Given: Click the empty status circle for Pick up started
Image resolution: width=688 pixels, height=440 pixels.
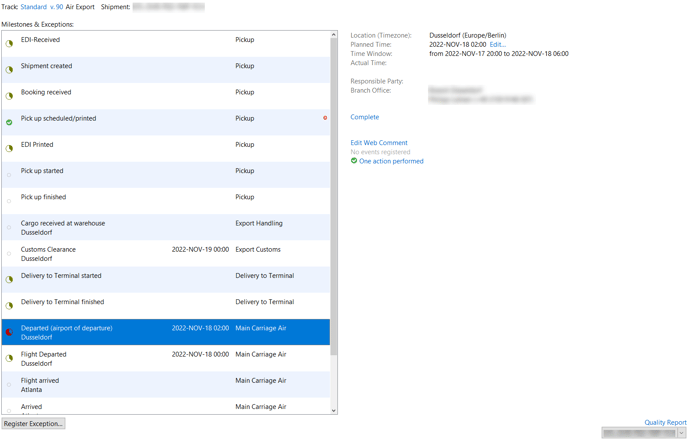Looking at the screenshot, I should (9, 175).
